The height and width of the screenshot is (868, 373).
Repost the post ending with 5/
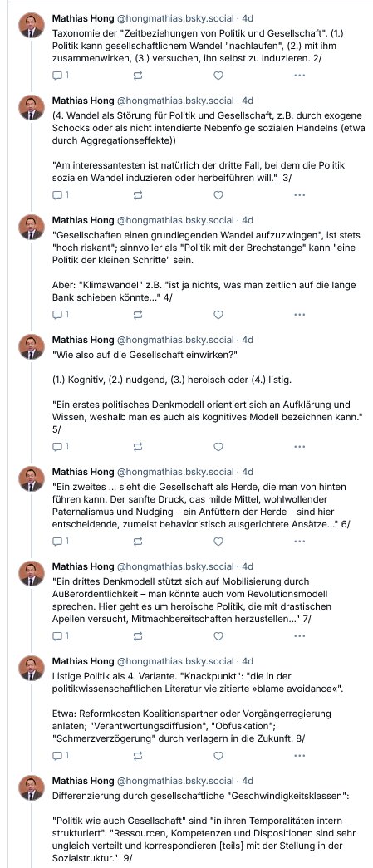click(139, 446)
